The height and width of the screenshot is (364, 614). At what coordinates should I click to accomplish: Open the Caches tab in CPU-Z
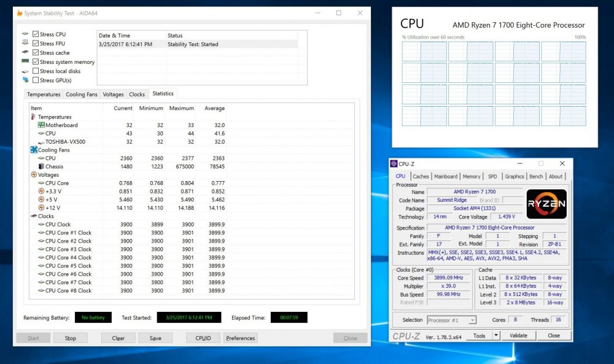coord(421,177)
